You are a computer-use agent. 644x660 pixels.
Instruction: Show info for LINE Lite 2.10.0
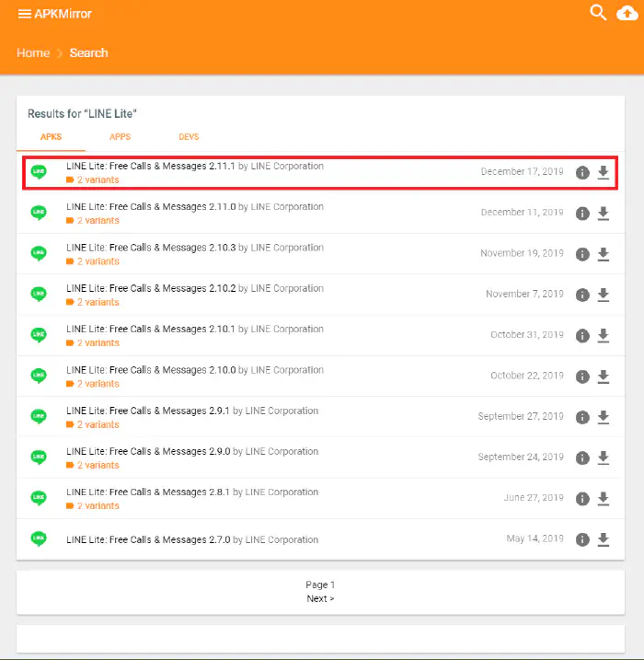pyautogui.click(x=582, y=376)
